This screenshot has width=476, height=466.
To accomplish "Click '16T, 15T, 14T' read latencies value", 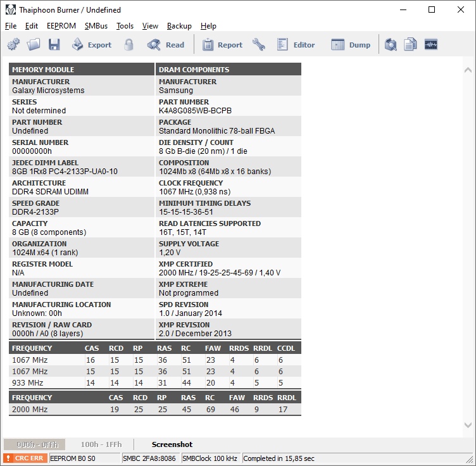I will click(x=182, y=232).
